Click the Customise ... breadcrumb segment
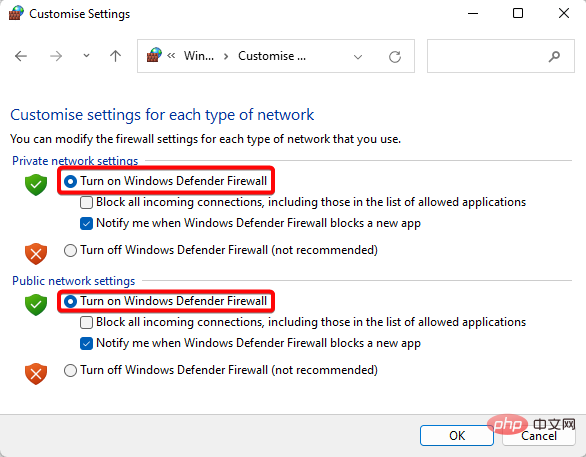This screenshot has width=586, height=457. 272,56
